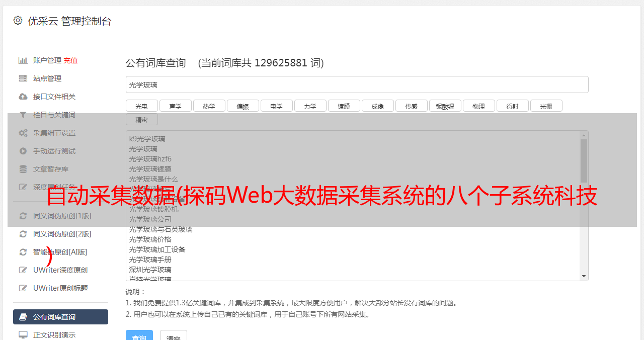The height and width of the screenshot is (340, 644).
Task: Click the UWriter深度原创 edit icon
Action: 23,270
